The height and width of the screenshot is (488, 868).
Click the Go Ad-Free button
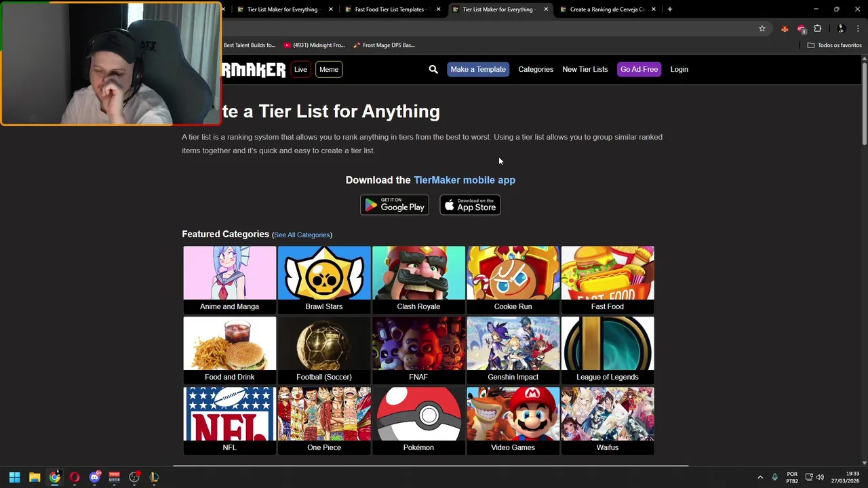(x=639, y=69)
